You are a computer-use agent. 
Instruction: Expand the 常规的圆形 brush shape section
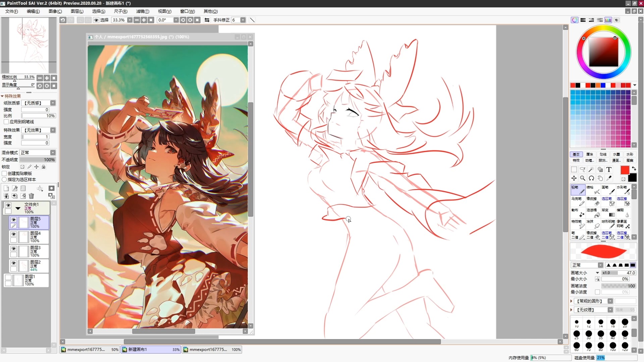click(572, 301)
